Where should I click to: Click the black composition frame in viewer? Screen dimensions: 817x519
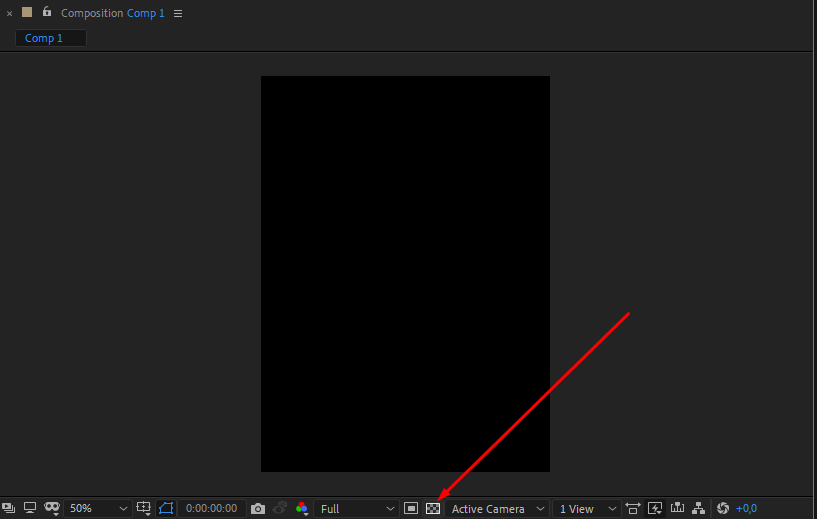tap(405, 274)
